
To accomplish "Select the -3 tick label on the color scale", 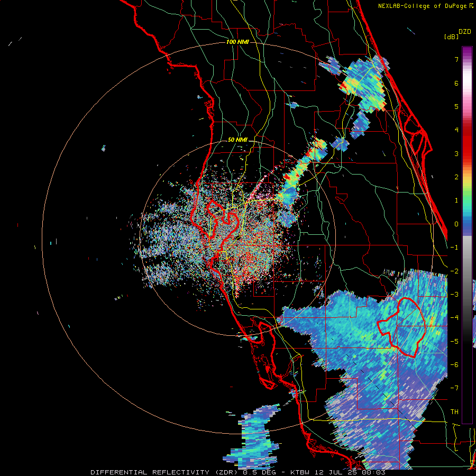I will tap(454, 295).
